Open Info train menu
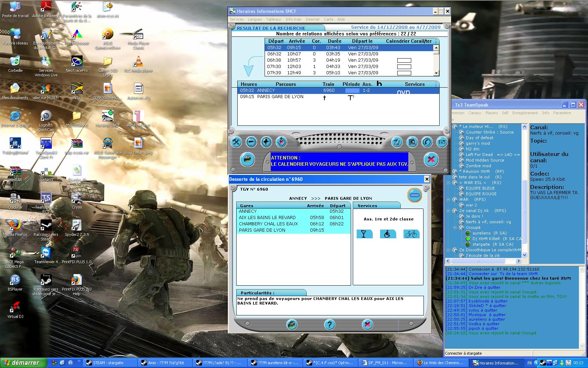The image size is (588, 368). 293,19
